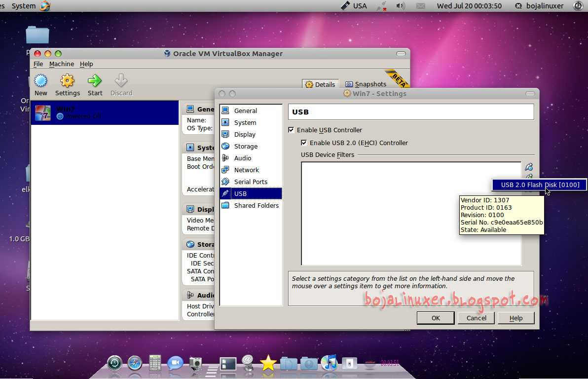Switch to the Snapshots tab

click(366, 84)
